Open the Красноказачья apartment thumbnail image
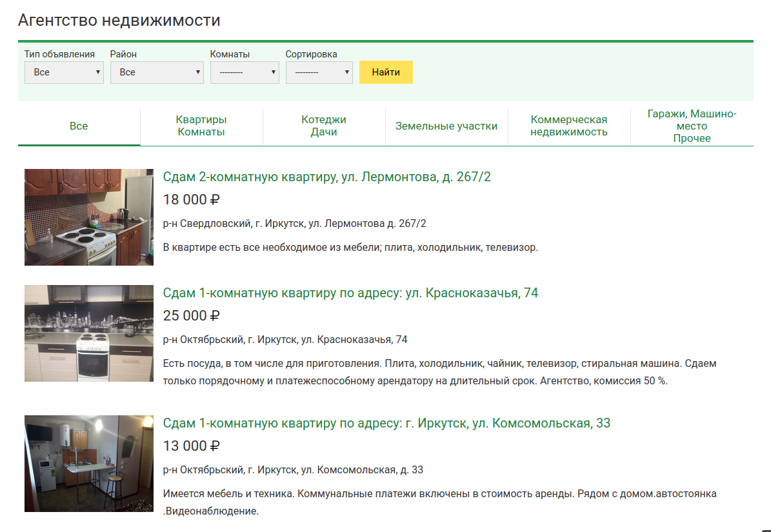This screenshot has height=532, width=771. tap(89, 333)
